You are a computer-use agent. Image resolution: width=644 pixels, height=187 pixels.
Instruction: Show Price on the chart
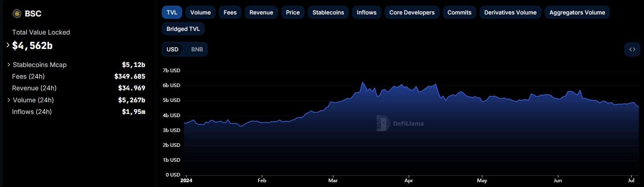coord(293,12)
